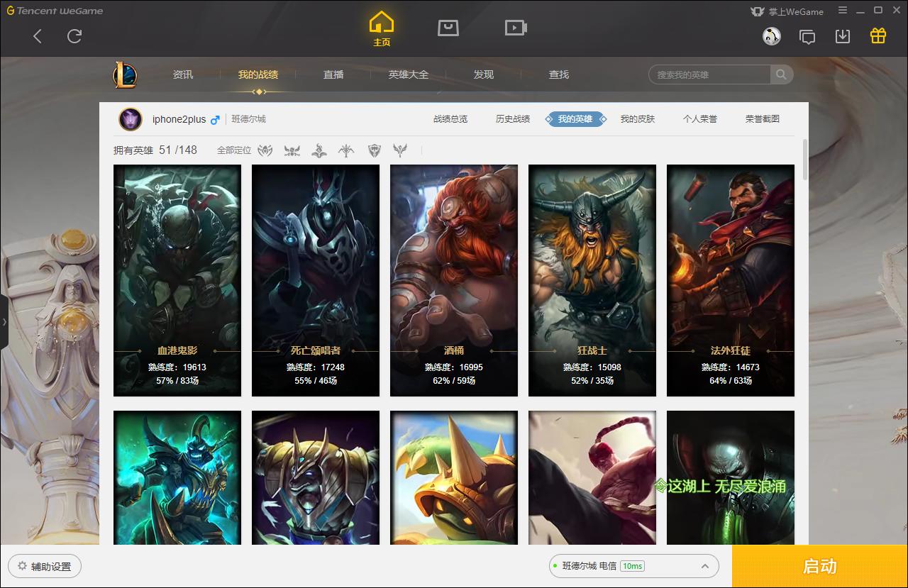The height and width of the screenshot is (588, 908).
Task: Open the gold-helmeted hero card below 死亡颂唱者
Action: click(316, 478)
